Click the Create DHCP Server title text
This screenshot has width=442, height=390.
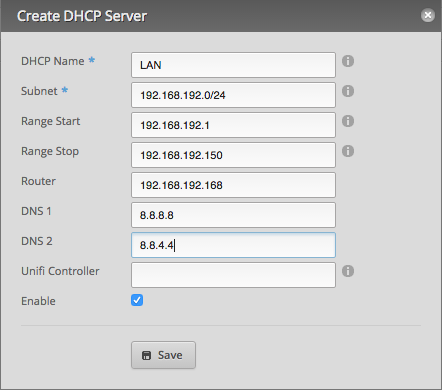click(x=82, y=16)
